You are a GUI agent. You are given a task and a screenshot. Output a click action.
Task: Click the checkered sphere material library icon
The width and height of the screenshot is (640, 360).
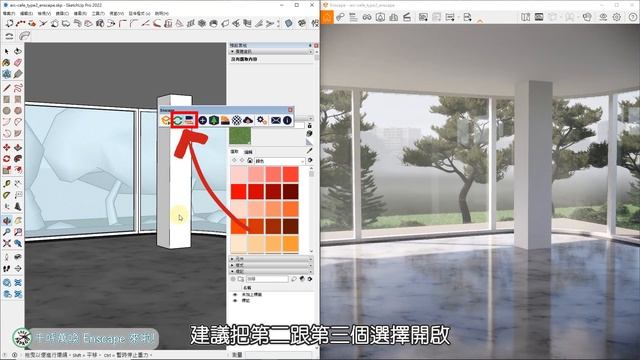(237, 120)
